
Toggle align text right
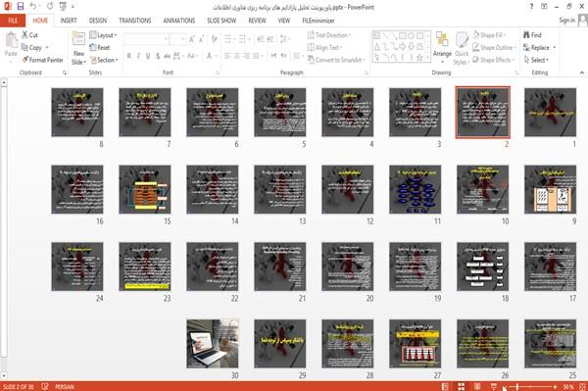coord(246,56)
